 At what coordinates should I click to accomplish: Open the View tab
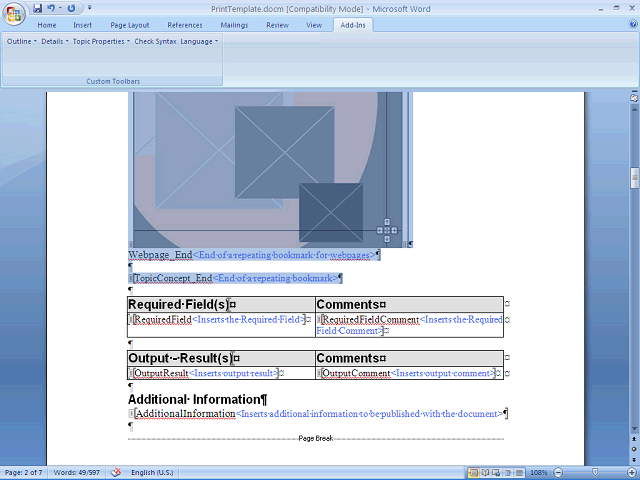click(314, 25)
